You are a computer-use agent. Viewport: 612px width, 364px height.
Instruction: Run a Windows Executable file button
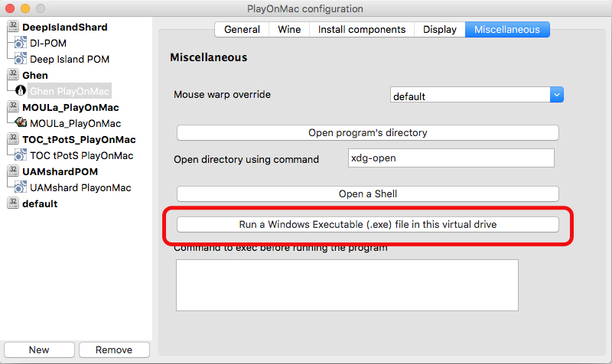coord(368,224)
